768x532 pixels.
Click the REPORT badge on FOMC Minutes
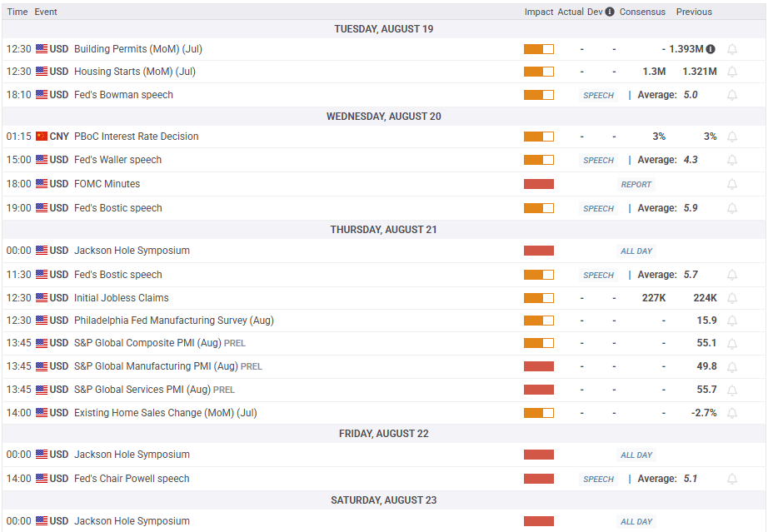636,185
